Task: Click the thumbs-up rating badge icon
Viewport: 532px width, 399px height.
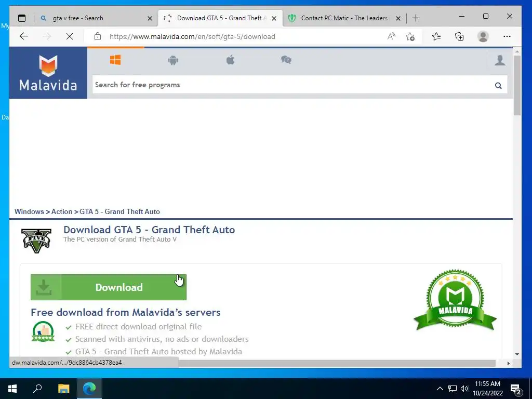Action: pyautogui.click(x=43, y=331)
